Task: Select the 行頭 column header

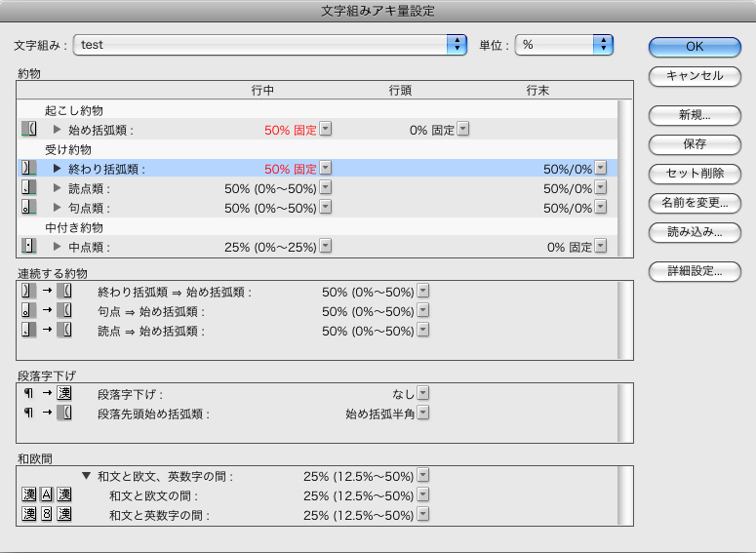Action: pos(400,90)
